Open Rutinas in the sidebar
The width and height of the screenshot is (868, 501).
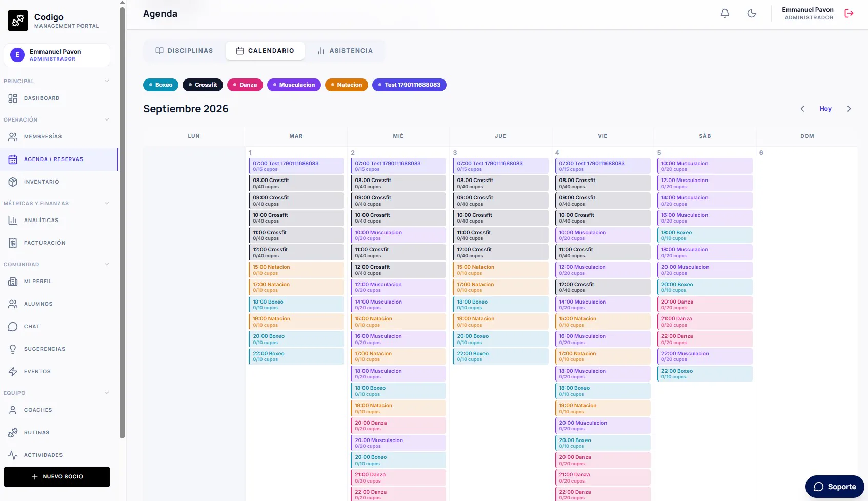coord(59,433)
